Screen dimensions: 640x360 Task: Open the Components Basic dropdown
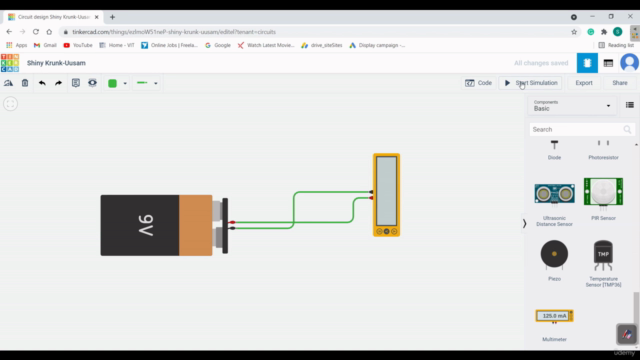(572, 106)
